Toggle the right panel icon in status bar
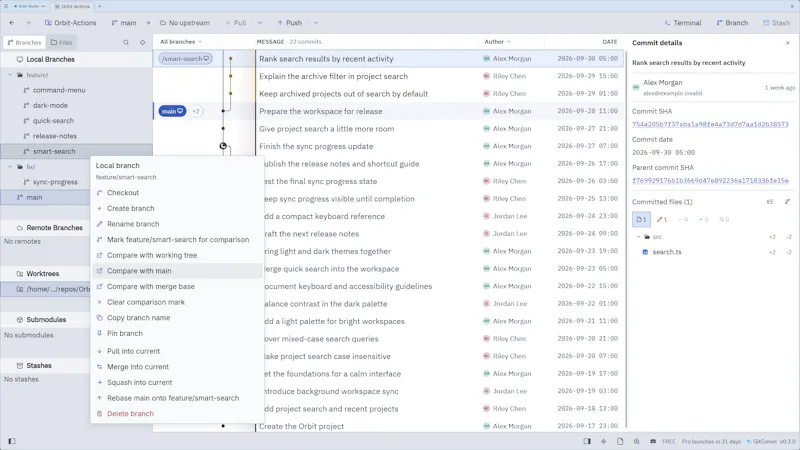The width and height of the screenshot is (800, 450). [587, 441]
